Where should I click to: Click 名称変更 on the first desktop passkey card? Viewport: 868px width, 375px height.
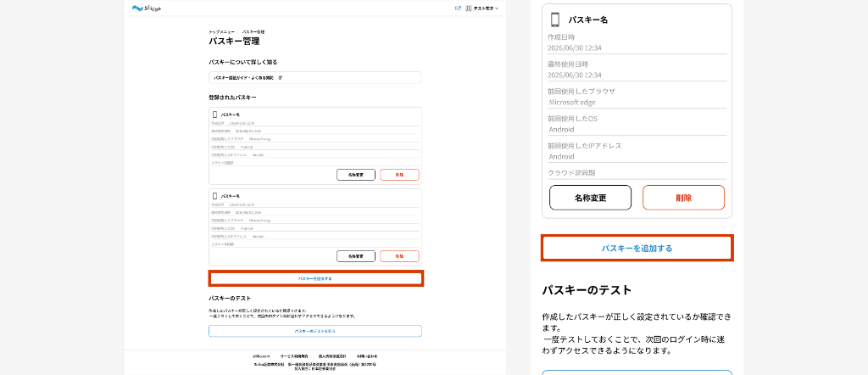356,175
